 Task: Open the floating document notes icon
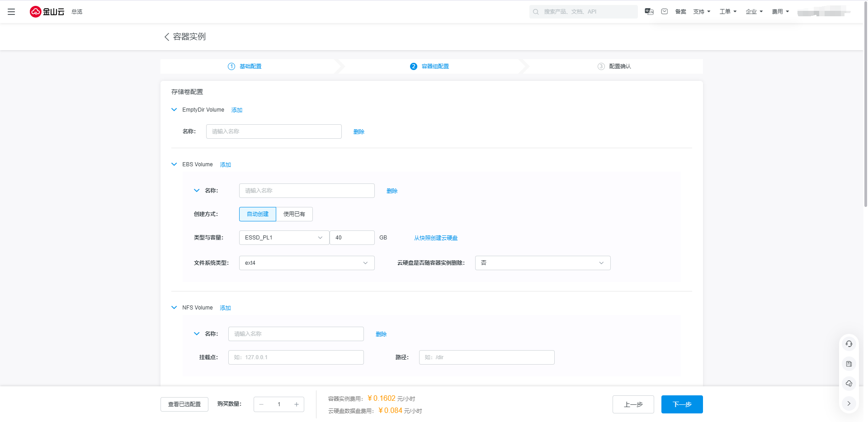pyautogui.click(x=849, y=364)
